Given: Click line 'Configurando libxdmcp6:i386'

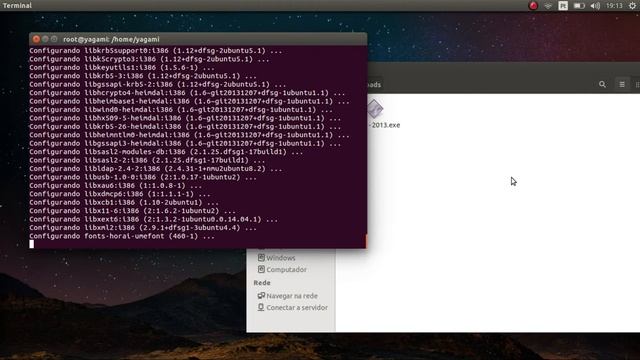Looking at the screenshot, I should pos(120,194).
